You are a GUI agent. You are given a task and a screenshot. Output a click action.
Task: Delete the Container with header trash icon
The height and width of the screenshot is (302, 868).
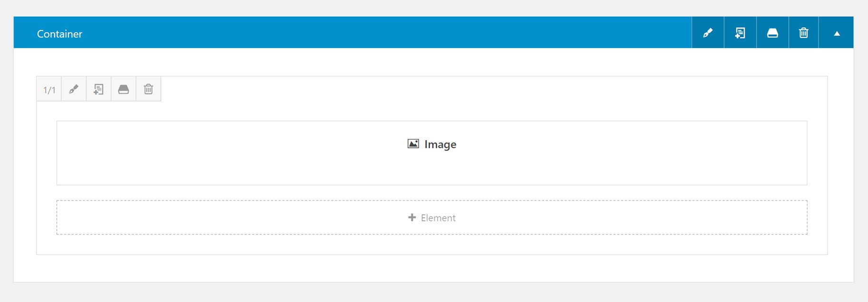click(803, 33)
